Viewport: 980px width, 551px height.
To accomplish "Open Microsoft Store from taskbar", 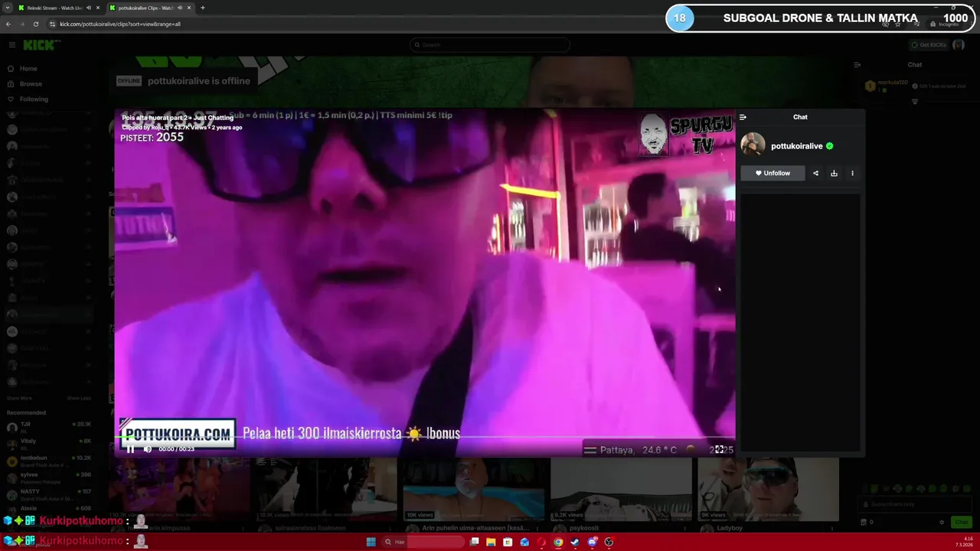I will coord(508,542).
